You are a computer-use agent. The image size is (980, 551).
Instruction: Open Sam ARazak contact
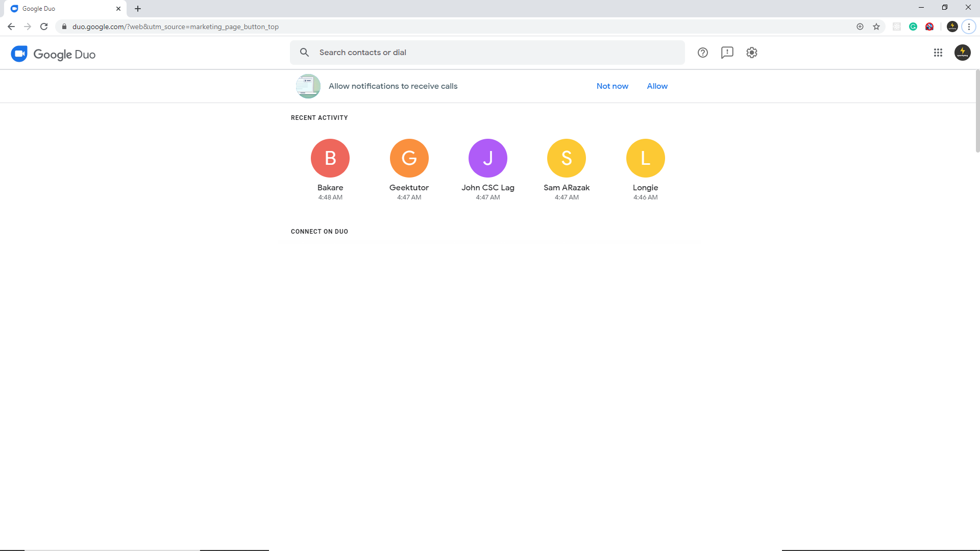tap(567, 158)
